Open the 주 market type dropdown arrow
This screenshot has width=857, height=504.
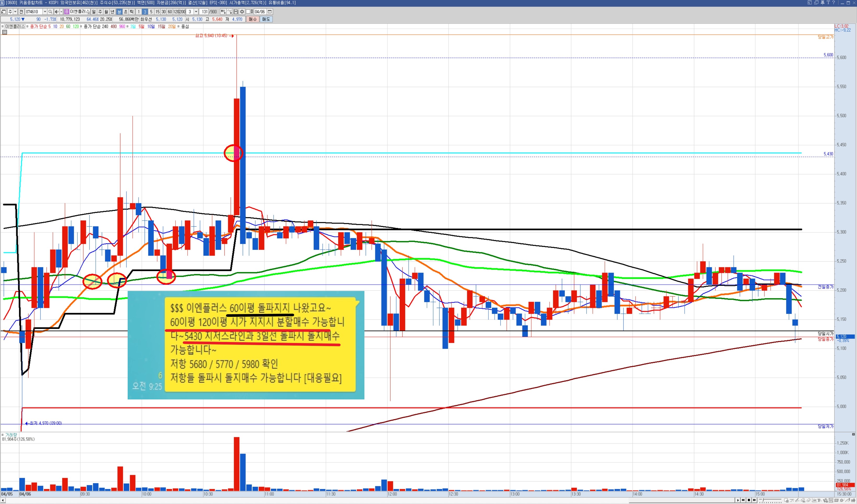pyautogui.click(x=15, y=12)
